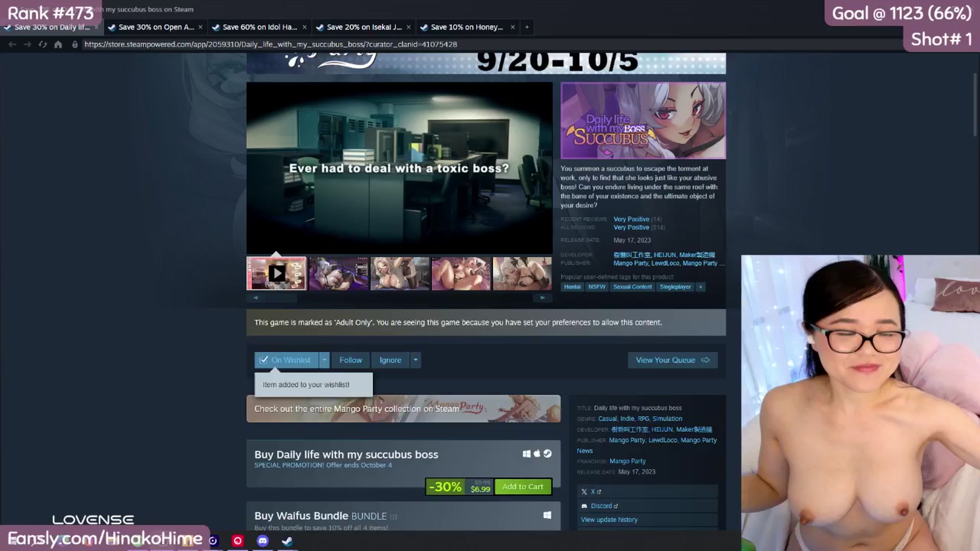Select the 'Save 30% on Daily lif...' tab
Image resolution: width=980 pixels, height=551 pixels.
[51, 27]
